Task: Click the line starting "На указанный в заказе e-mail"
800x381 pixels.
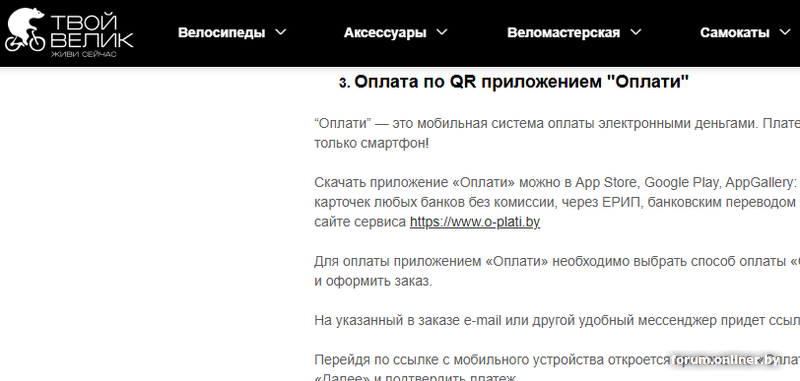Action: coord(557,321)
